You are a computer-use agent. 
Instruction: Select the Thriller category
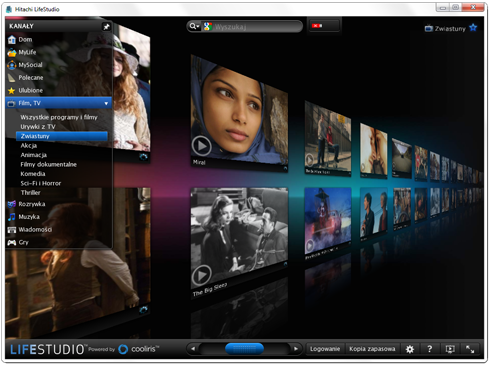pos(30,193)
